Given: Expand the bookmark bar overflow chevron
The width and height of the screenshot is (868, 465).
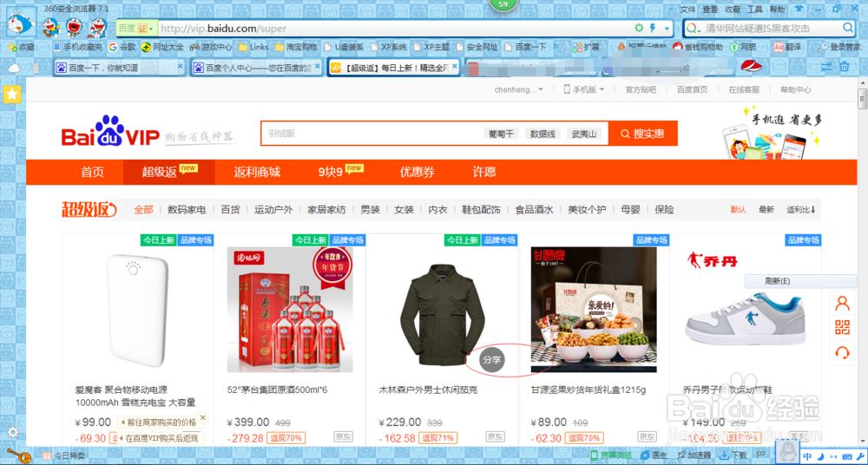Looking at the screenshot, I should [x=556, y=47].
